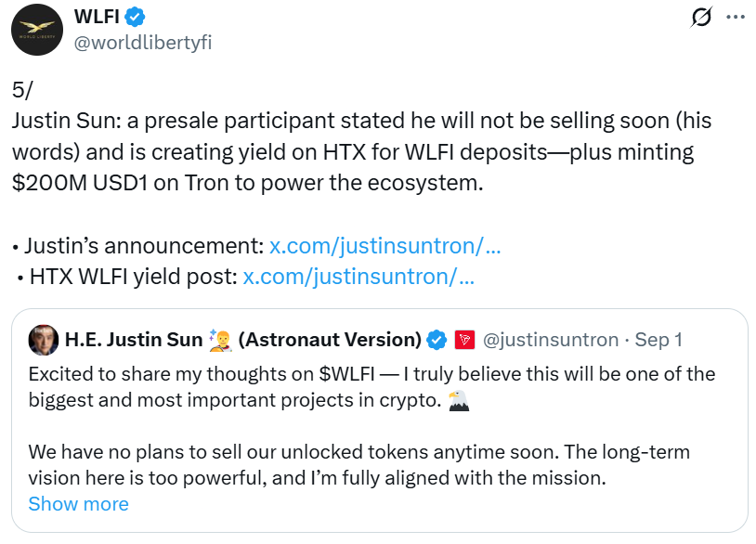Open the @justinsuntron handle
Viewport: 756px width, 544px height.
[551, 340]
